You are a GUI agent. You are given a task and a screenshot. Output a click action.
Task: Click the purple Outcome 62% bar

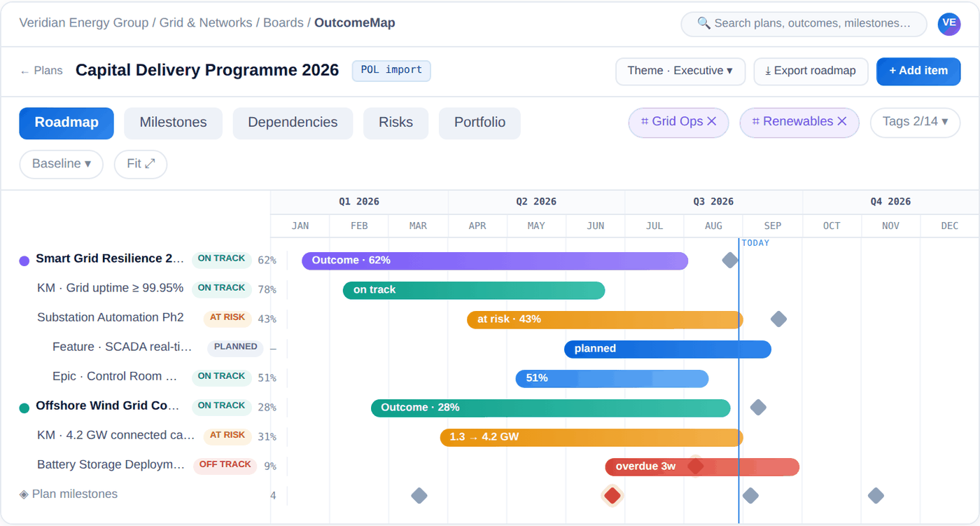(x=495, y=261)
